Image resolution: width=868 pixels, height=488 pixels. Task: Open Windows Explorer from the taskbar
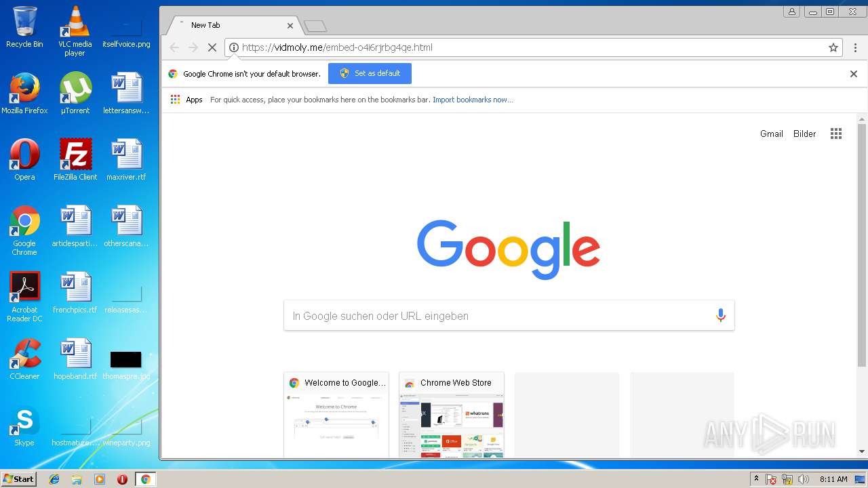point(77,479)
